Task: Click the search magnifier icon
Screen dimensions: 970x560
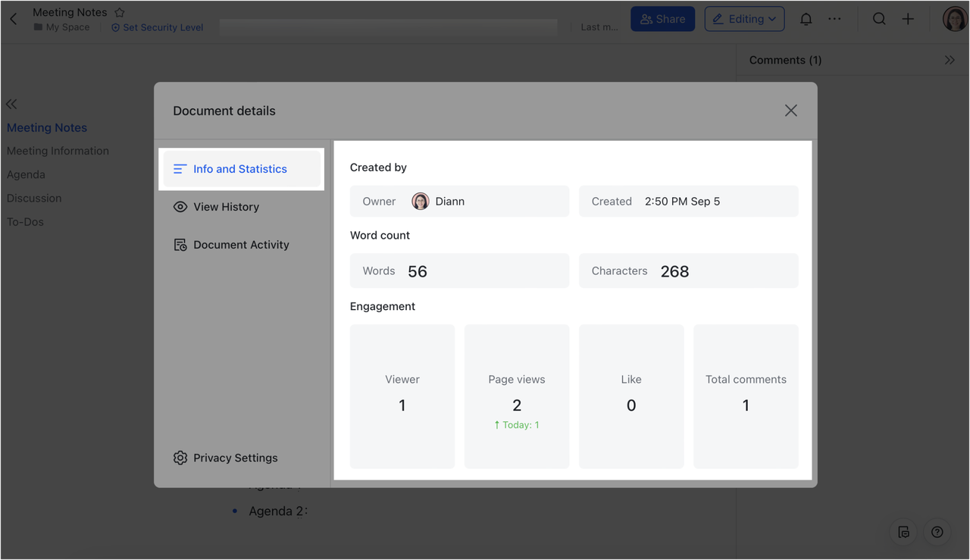Action: click(x=878, y=19)
